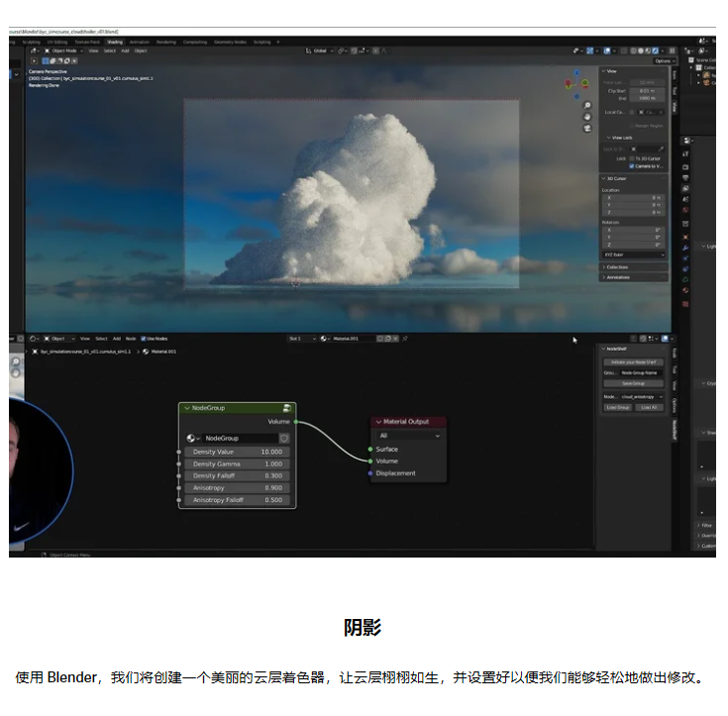Open the Render properties tab icon
Screen dimensions: 728x716
point(685,167)
